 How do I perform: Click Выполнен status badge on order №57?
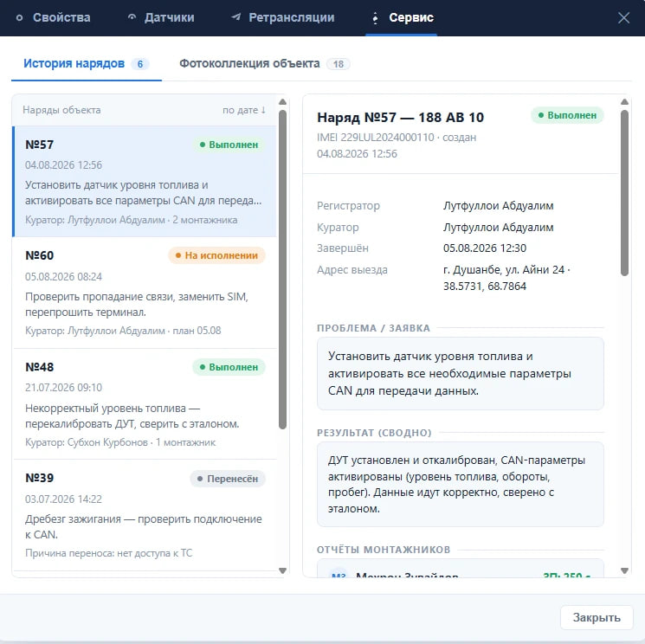(x=229, y=145)
